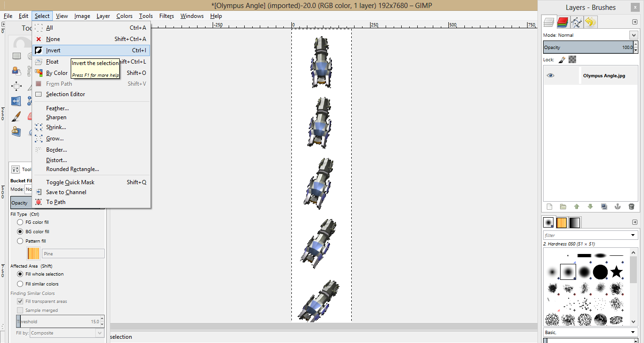Lower the layer with down arrow
This screenshot has width=644, height=343.
590,206
